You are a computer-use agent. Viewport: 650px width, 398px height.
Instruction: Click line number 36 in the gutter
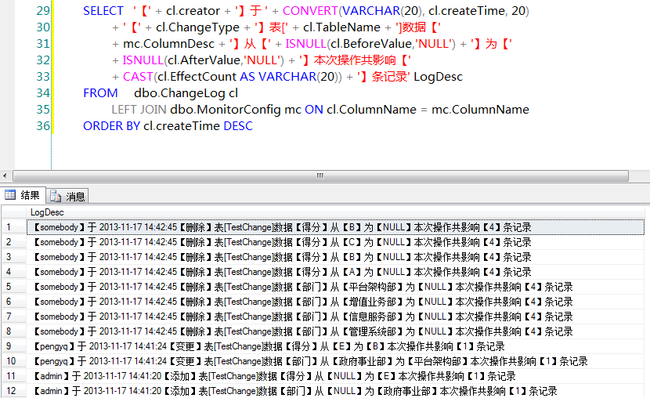43,126
